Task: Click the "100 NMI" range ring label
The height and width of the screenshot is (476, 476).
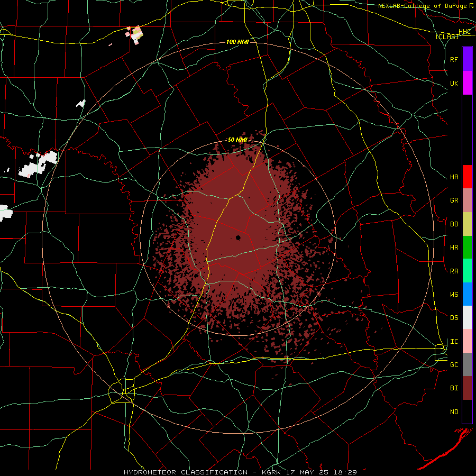Action: pyautogui.click(x=237, y=42)
